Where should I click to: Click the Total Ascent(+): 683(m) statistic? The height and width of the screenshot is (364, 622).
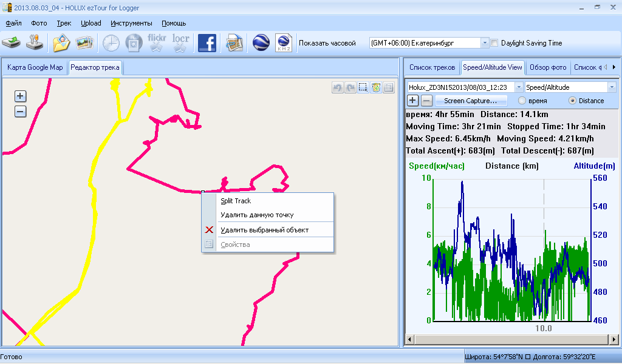point(450,150)
